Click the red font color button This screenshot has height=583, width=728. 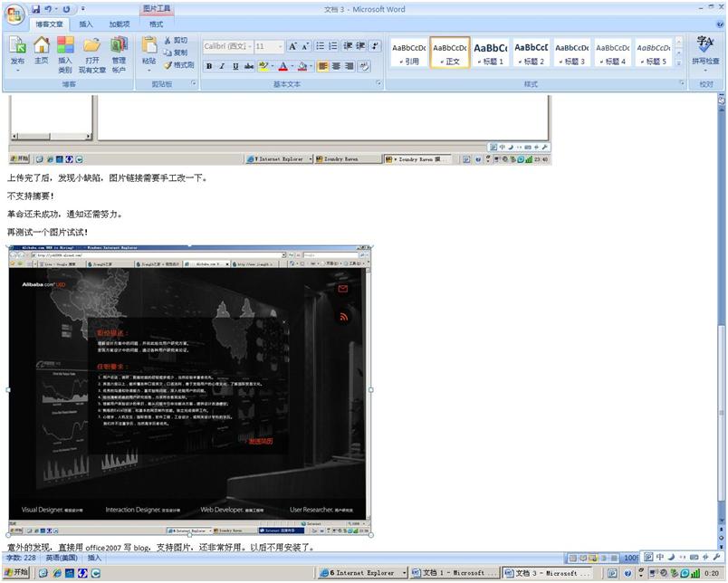(283, 66)
